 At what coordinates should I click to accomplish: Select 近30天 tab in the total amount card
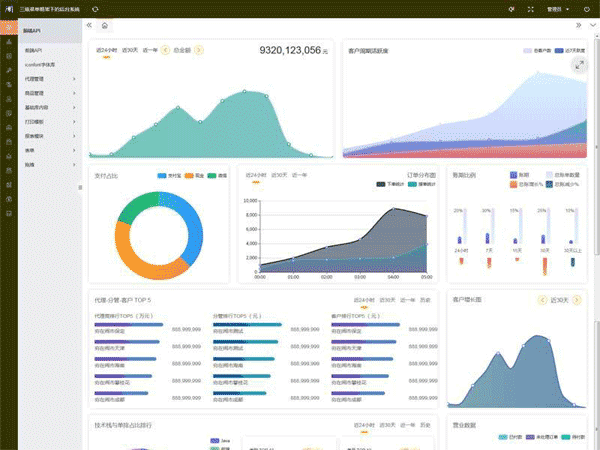130,49
